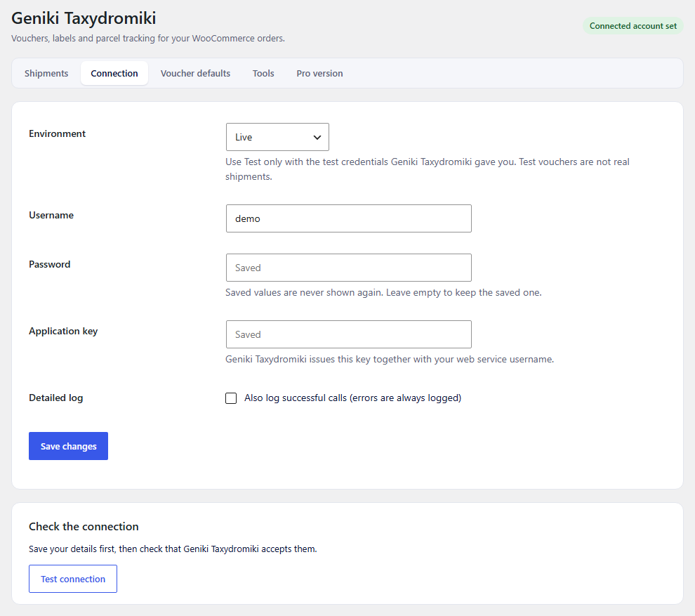Open the Environment dropdown showing Live
695x616 pixels.
click(277, 137)
